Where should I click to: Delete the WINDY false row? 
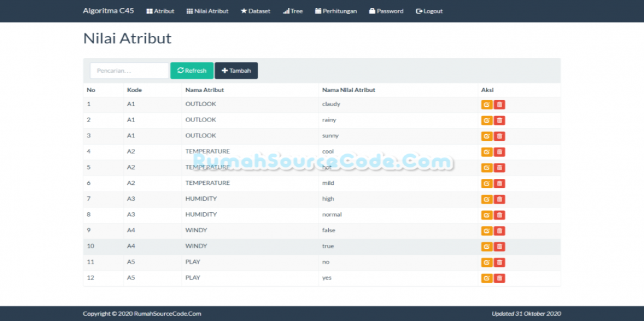click(x=499, y=231)
